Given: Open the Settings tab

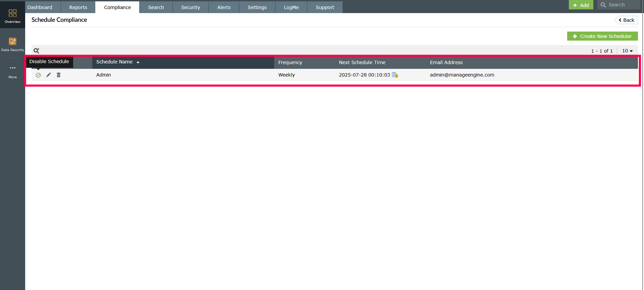Looking at the screenshot, I should [257, 7].
